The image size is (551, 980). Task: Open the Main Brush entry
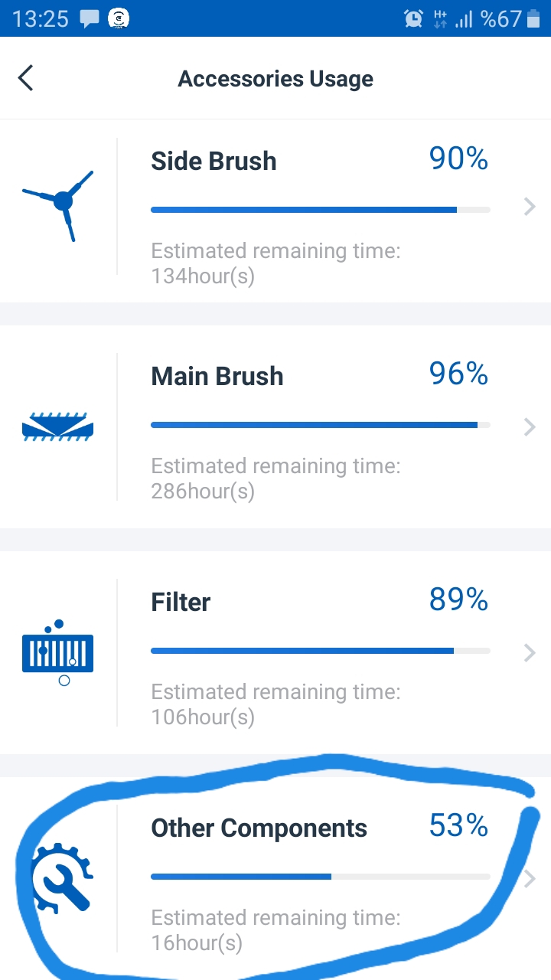click(x=275, y=426)
